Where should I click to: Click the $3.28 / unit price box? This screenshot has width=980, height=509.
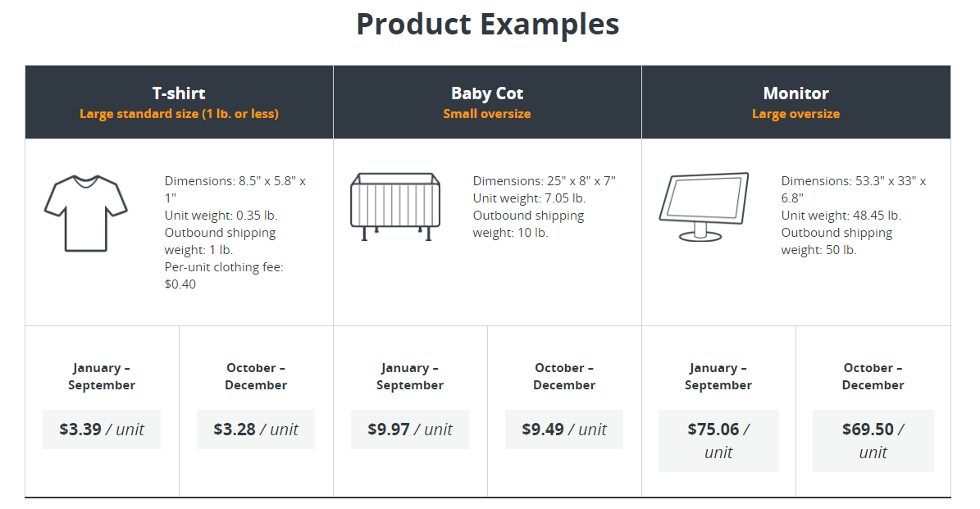[256, 429]
